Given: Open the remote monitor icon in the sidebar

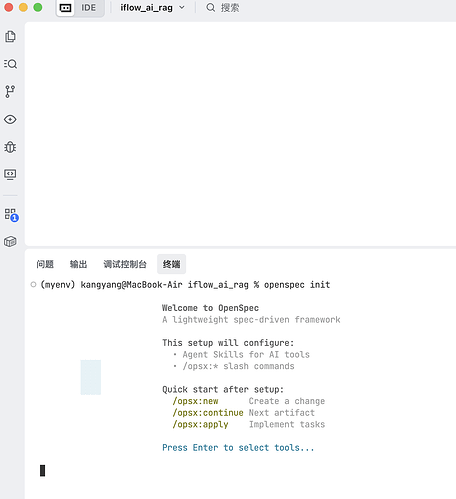Looking at the screenshot, I should (x=10, y=174).
